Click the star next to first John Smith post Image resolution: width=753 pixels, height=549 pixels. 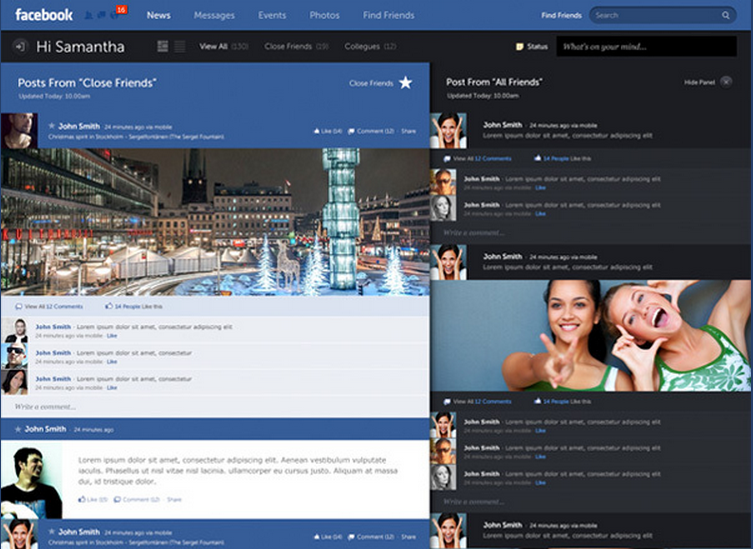click(51, 126)
